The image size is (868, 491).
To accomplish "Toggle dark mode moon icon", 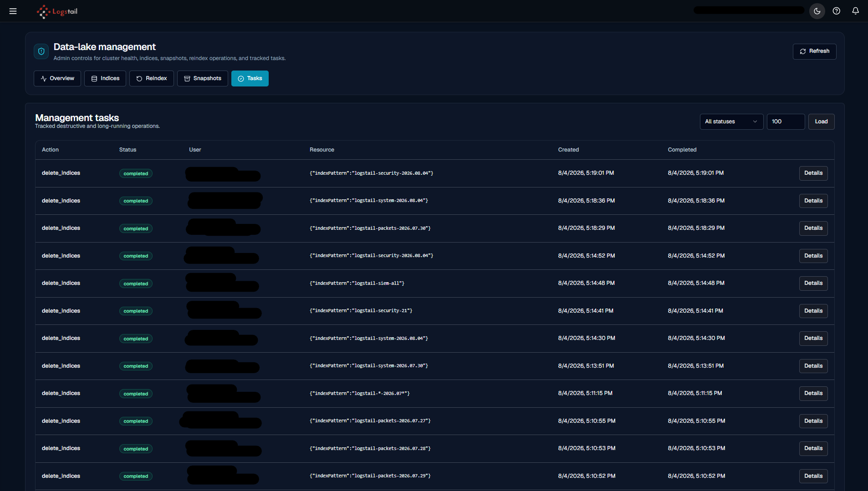I will (x=817, y=11).
